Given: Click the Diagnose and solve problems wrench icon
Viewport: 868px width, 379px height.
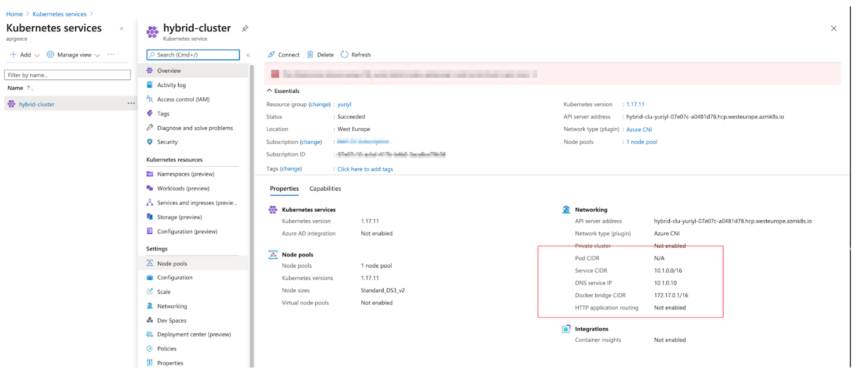Looking at the screenshot, I should tap(150, 128).
